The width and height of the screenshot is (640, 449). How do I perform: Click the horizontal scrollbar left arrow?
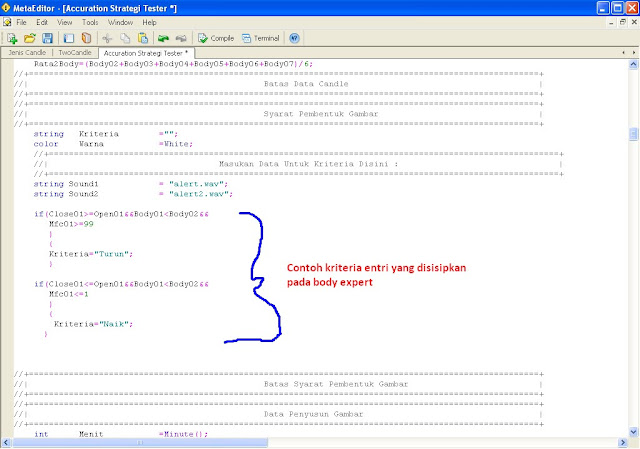(x=6, y=442)
